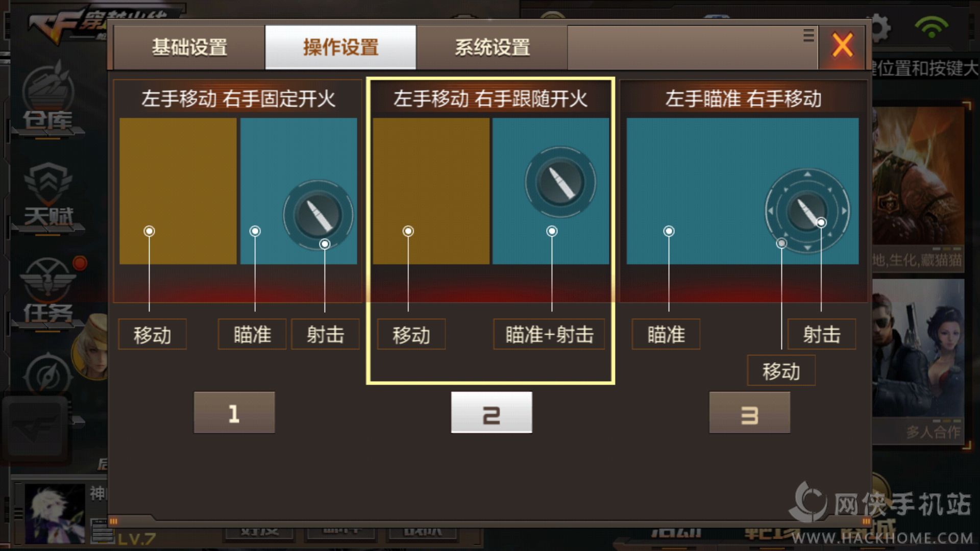Click the Wi-Fi signal icon

(932, 27)
